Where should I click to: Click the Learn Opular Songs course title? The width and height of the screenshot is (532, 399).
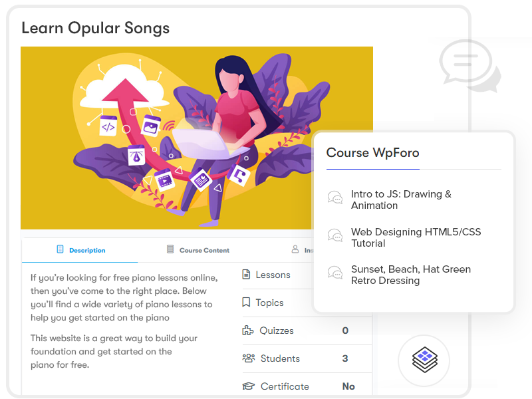click(x=95, y=28)
